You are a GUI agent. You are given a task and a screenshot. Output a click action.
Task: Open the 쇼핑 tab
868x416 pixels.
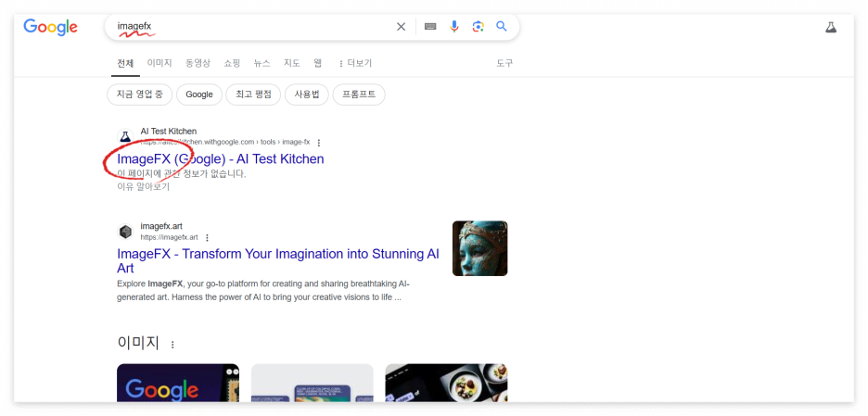click(232, 63)
